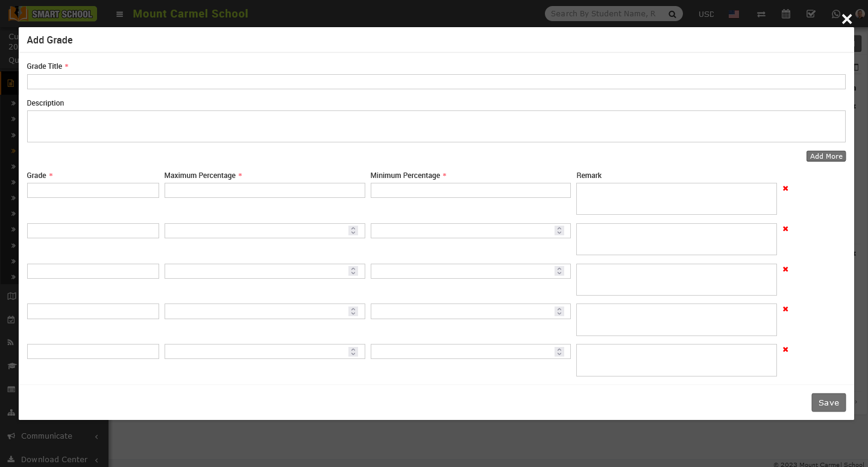Open the student transfer swap-arrows icon
Viewport: 868px width, 467px height.
(761, 13)
